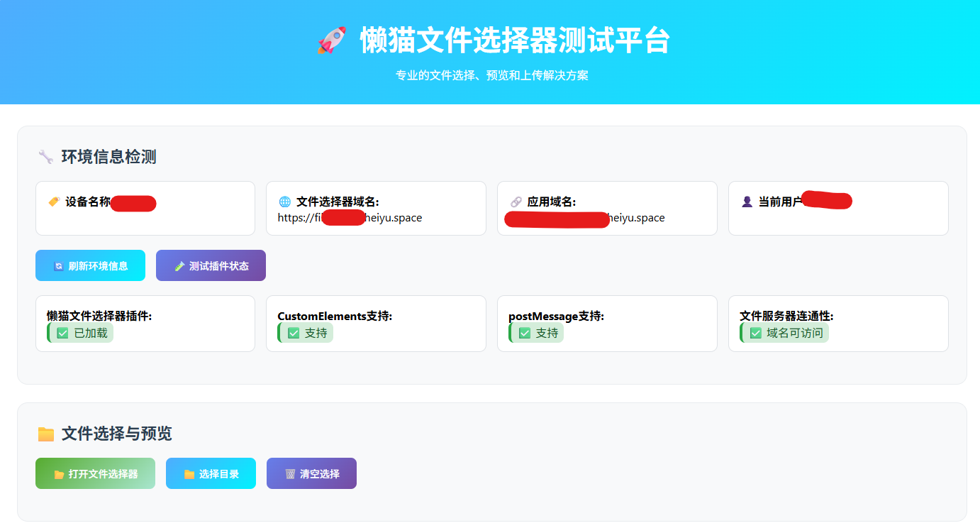Screen dimensions: 980x528
Task: Click the 已加载 status badge
Action: [x=80, y=333]
